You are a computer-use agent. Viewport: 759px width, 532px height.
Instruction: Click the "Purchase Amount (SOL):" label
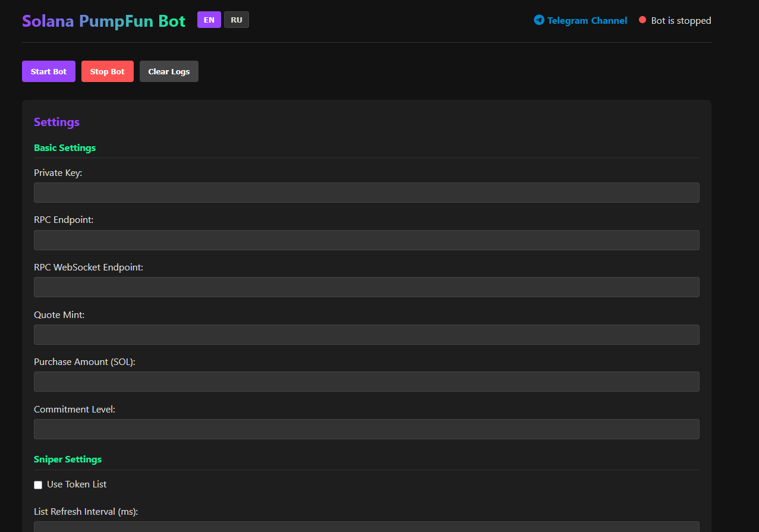pyautogui.click(x=84, y=362)
